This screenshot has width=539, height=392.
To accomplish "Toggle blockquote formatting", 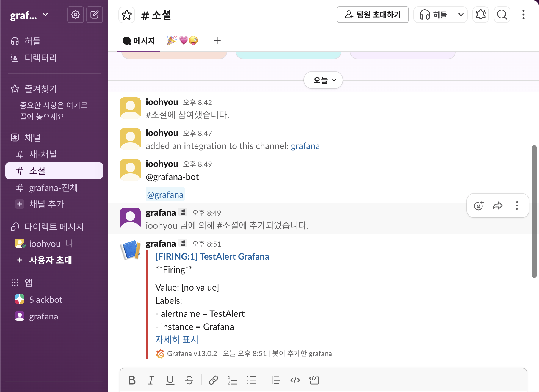I will 276,380.
